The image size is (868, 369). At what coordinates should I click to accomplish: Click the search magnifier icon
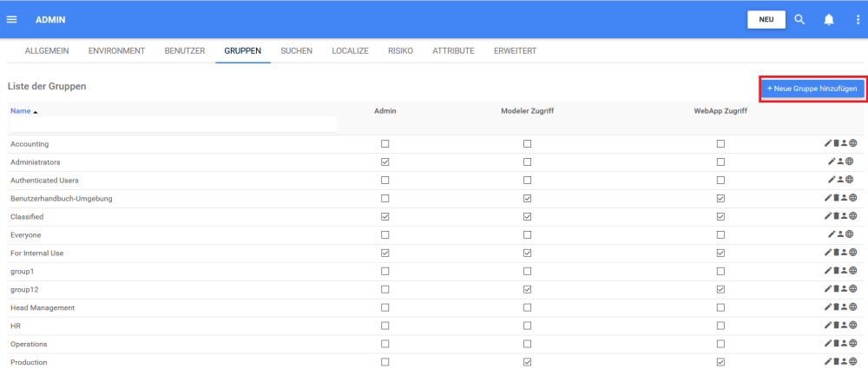pos(800,19)
